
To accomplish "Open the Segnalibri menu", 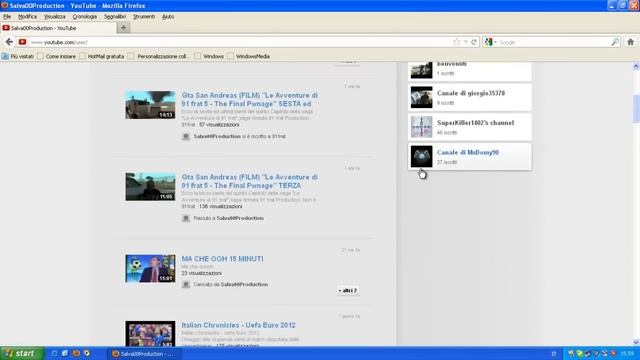I will click(x=115, y=17).
